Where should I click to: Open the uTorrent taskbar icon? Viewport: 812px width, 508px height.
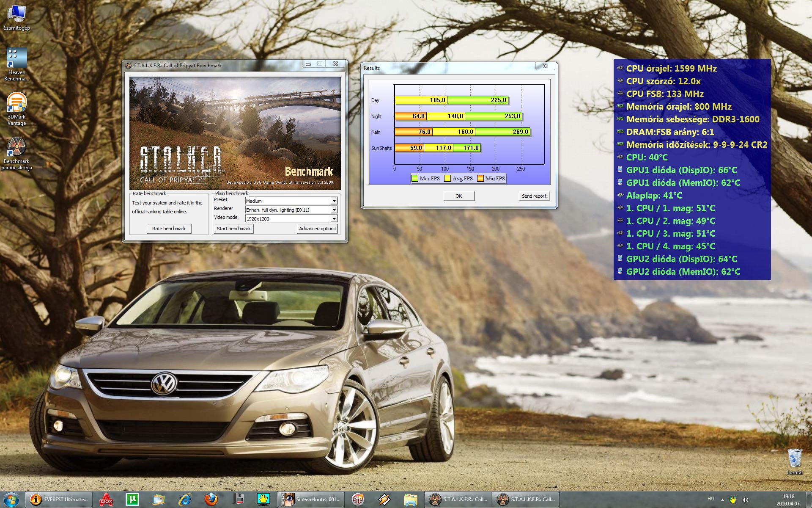132,500
